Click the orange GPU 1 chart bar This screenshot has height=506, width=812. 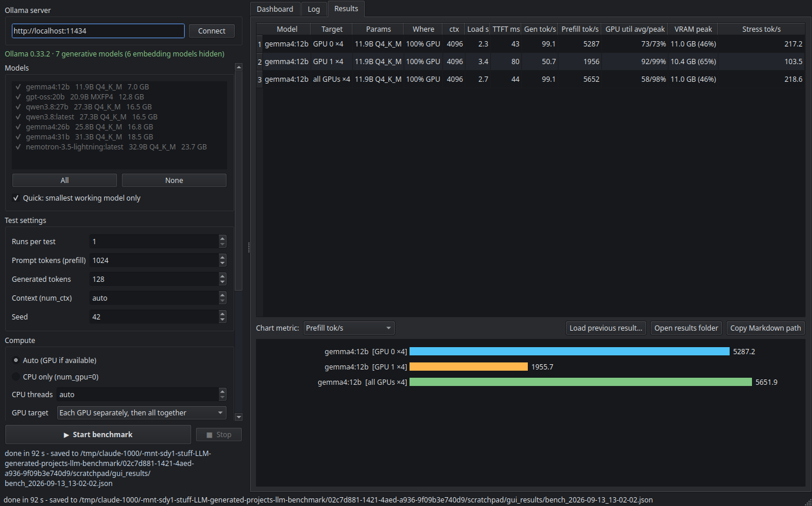point(468,367)
